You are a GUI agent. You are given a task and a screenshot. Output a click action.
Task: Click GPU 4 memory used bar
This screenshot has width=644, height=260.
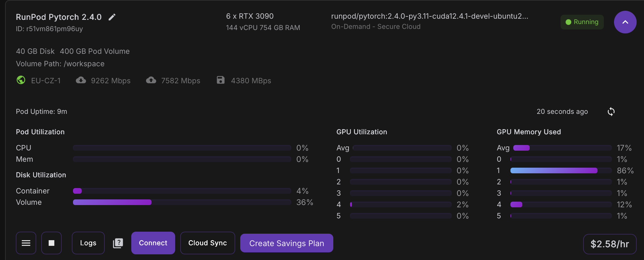coord(561,204)
